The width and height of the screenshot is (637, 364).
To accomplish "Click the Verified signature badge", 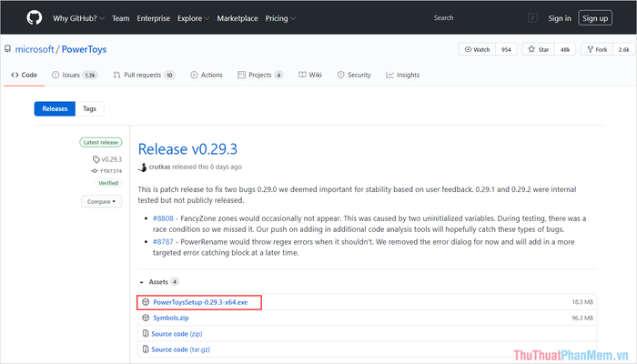I will pos(108,183).
